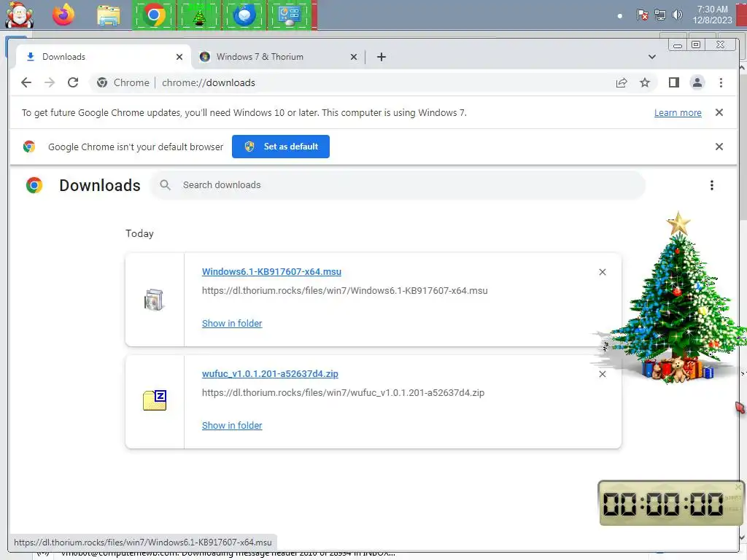Image resolution: width=747 pixels, height=560 pixels.
Task: Open Windows6.1-KB917607-x64.msu file link
Action: 271,271
